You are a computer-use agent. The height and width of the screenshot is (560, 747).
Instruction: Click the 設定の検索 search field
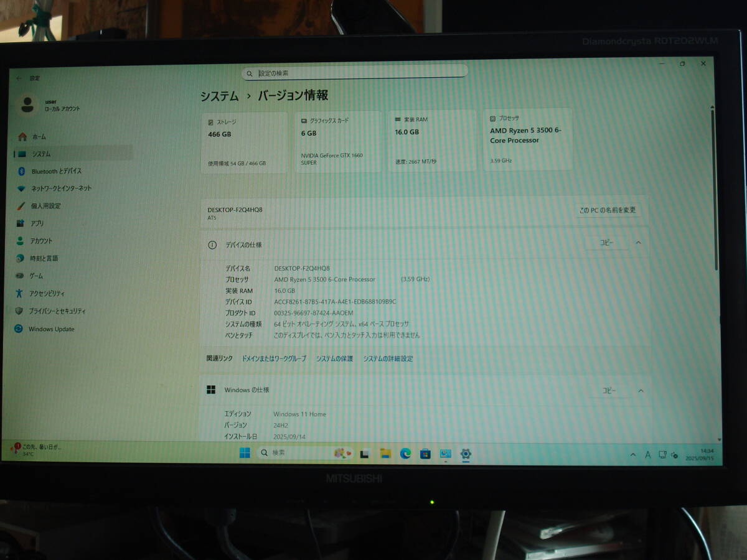(355, 73)
